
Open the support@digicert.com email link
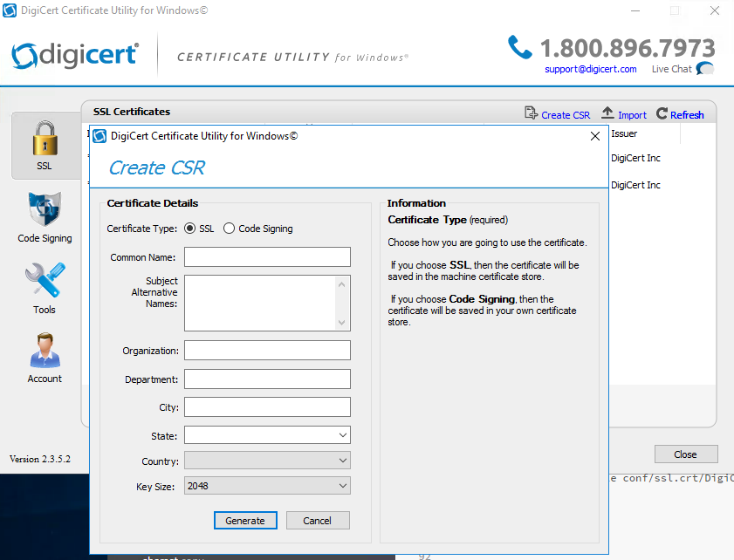[591, 69]
